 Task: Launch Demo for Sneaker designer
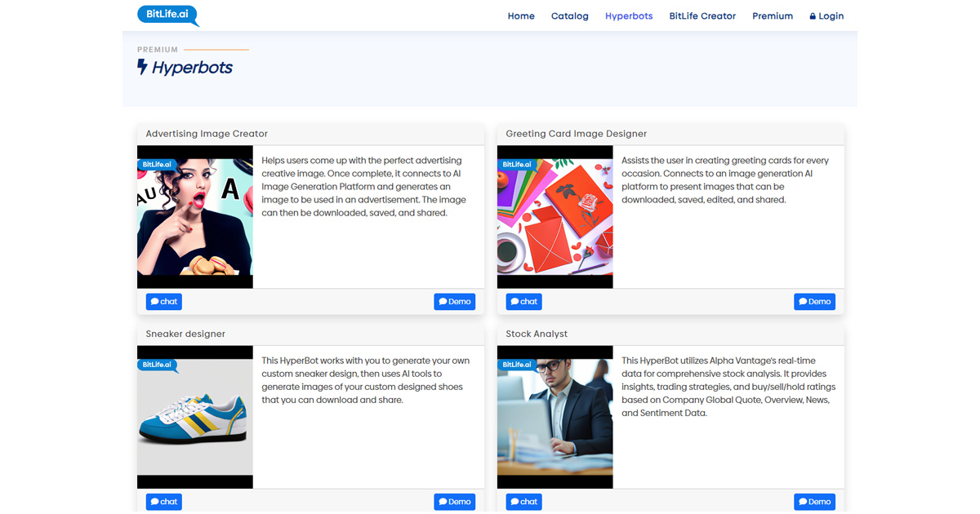[454, 502]
